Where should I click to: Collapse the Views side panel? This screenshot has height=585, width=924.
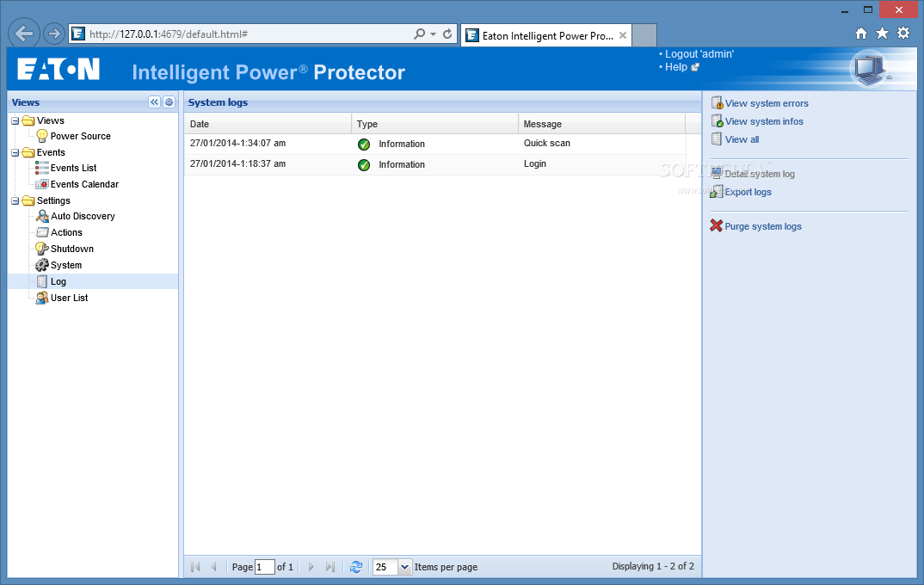click(x=154, y=102)
